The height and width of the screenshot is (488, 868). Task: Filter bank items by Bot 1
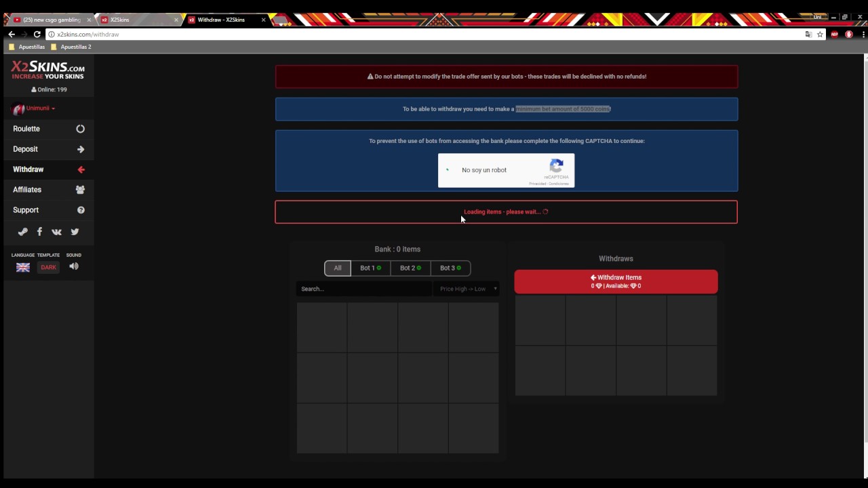tap(370, 268)
